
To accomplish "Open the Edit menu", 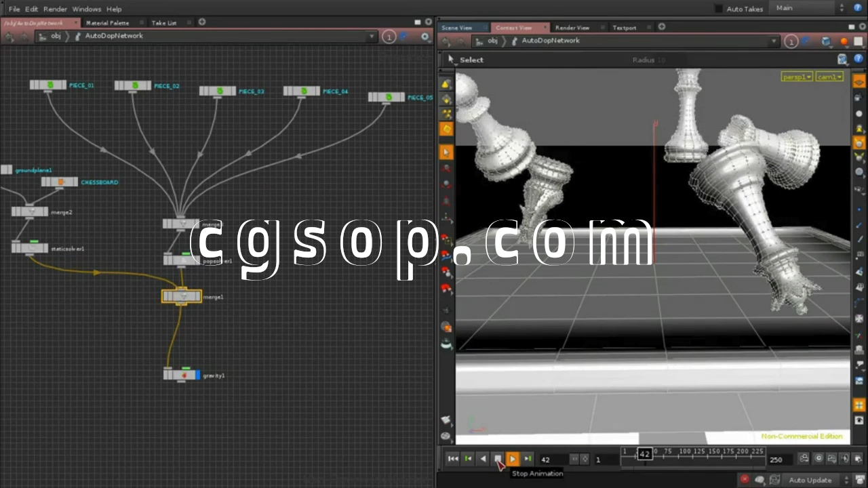I will pos(31,9).
